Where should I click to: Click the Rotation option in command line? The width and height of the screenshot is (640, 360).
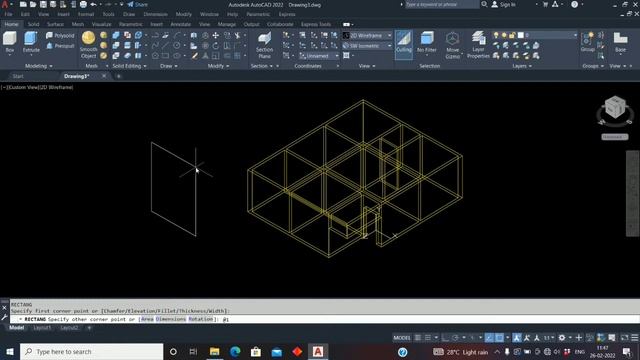[x=200, y=319]
